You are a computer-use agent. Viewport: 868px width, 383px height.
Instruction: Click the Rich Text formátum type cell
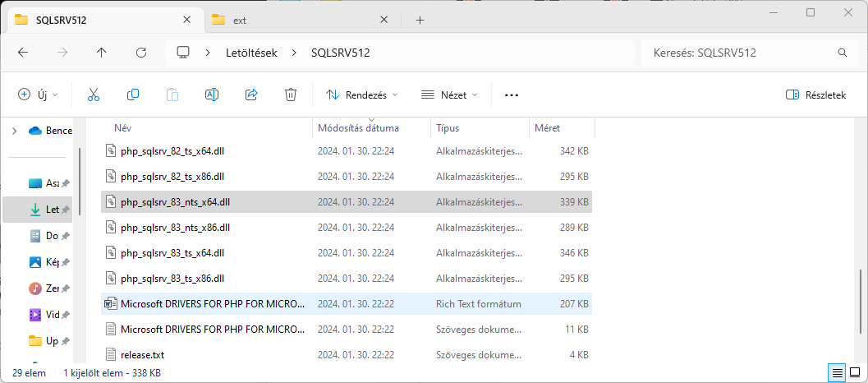tap(478, 304)
